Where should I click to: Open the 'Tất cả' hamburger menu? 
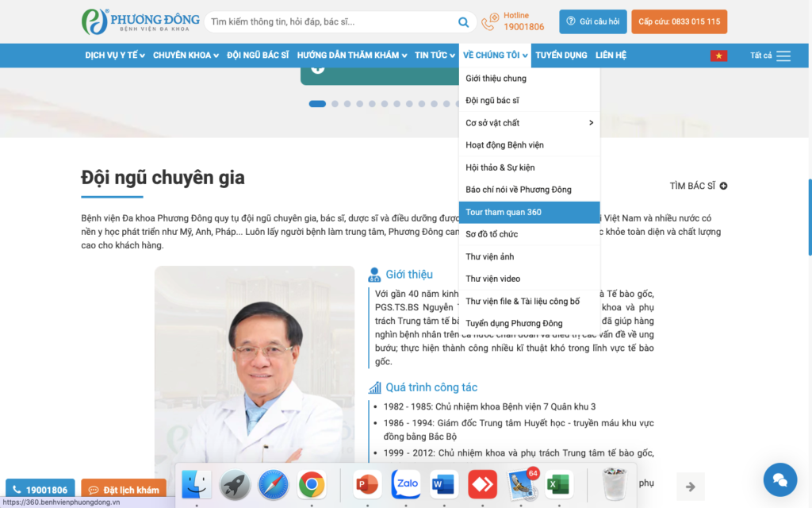click(x=783, y=56)
